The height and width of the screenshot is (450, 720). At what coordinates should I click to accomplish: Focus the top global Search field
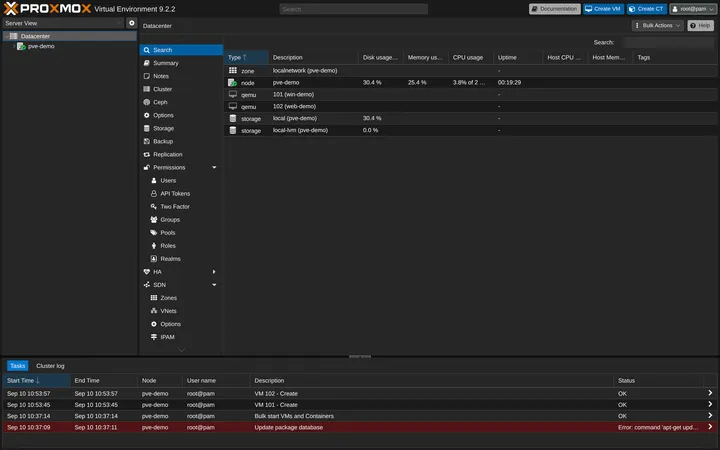[x=354, y=9]
